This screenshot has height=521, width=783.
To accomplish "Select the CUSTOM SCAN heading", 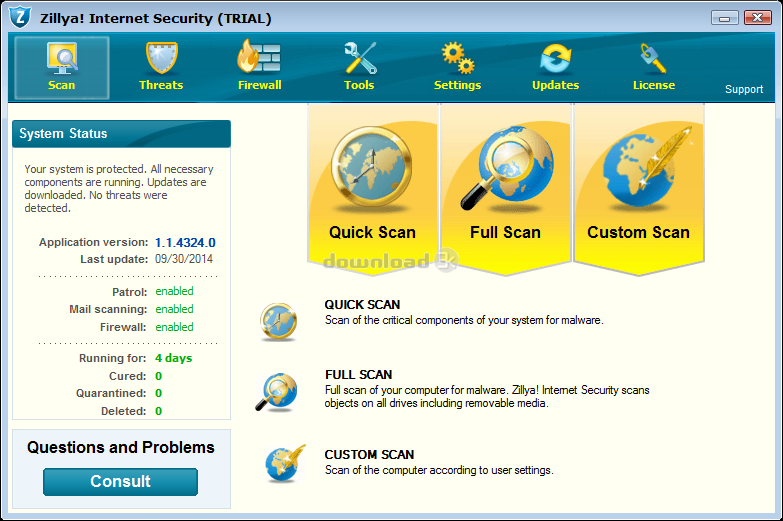I will 369,455.
